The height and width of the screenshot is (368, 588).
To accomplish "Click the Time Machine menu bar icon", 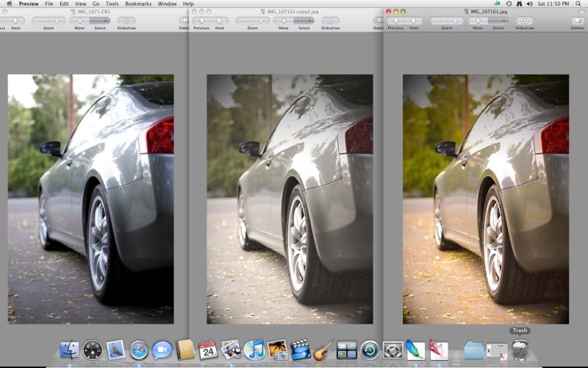I will pos(509,4).
